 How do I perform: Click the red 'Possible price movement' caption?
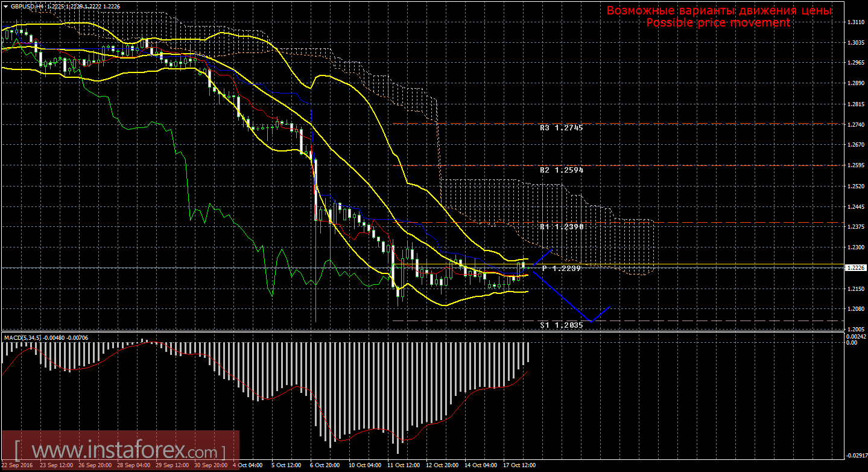pos(718,22)
